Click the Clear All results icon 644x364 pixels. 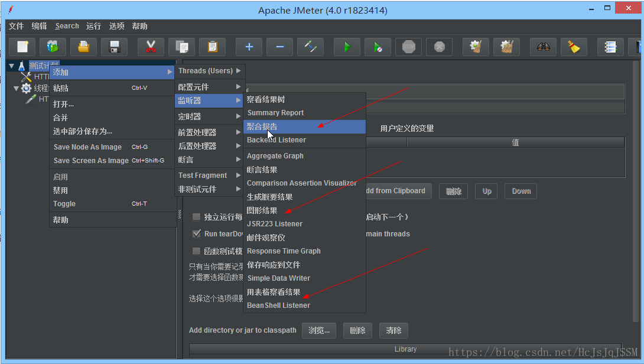(x=507, y=47)
